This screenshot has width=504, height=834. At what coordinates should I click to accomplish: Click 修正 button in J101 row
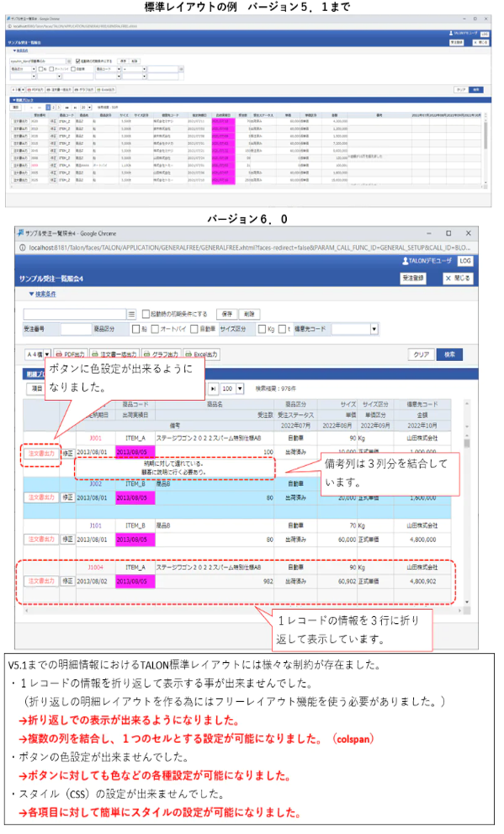[x=68, y=539]
